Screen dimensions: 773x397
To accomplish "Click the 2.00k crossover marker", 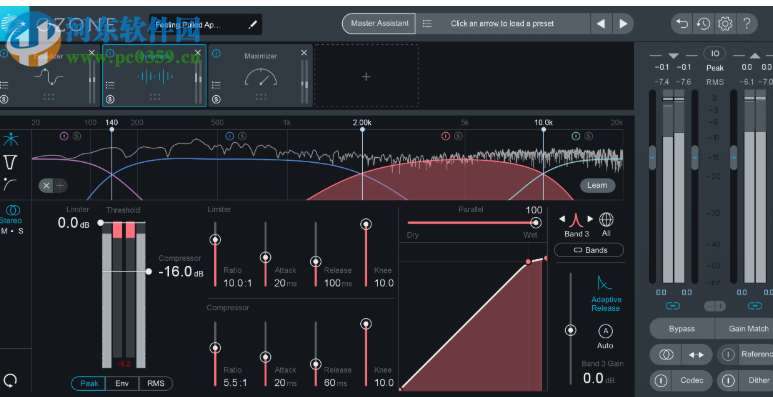I will click(362, 129).
